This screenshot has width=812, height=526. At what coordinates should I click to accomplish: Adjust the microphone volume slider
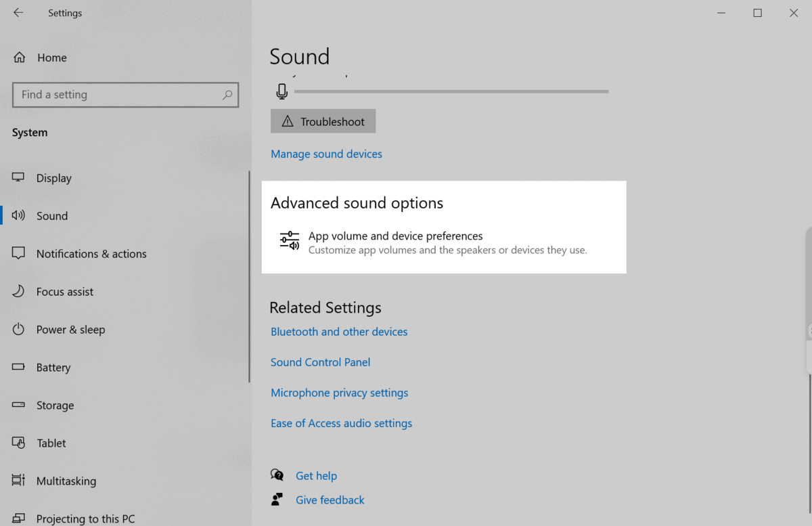click(453, 90)
